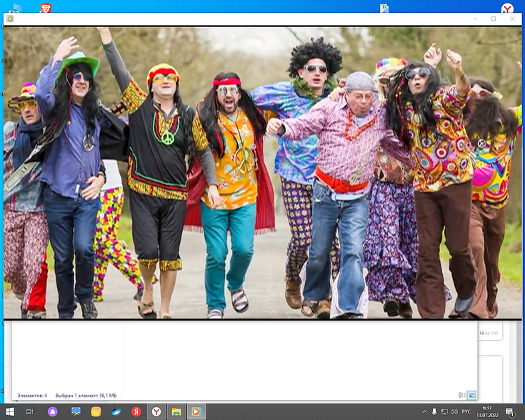The height and width of the screenshot is (420, 525).
Task: Open the yellow notes app on taskbar
Action: (x=96, y=411)
